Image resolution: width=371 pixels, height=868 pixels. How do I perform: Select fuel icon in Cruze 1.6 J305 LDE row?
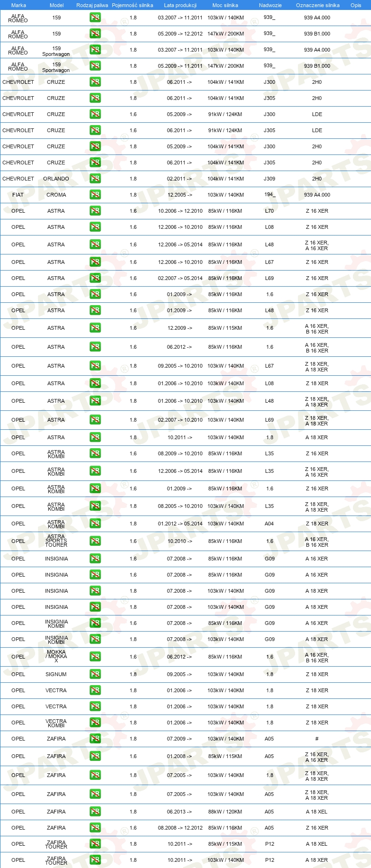tap(95, 130)
